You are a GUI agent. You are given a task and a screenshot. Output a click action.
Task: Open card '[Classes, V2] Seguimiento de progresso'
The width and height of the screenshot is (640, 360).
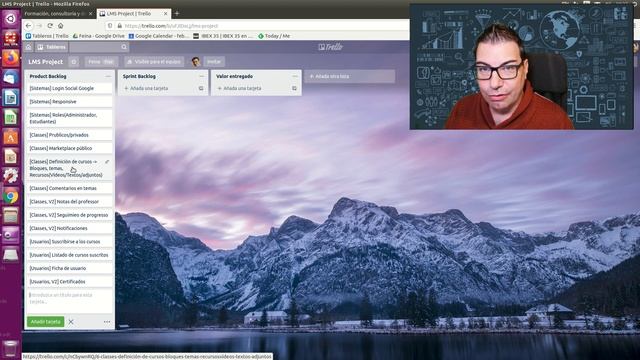click(x=69, y=215)
